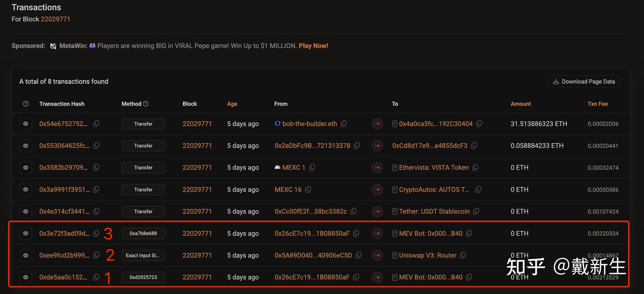Copy recipient address 0x4a0ca3fc...192C30404
Viewport: 644px width, 294px height.
[x=479, y=124]
